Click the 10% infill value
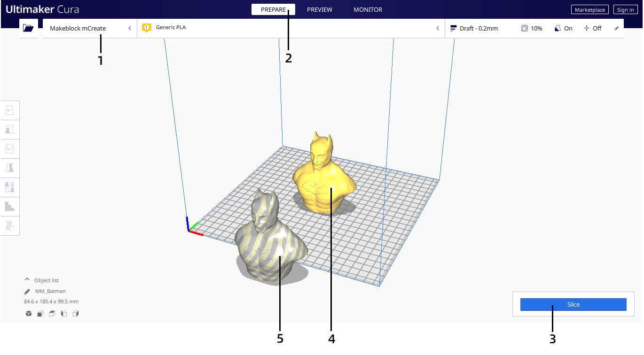This screenshot has width=644, height=355. coord(536,28)
